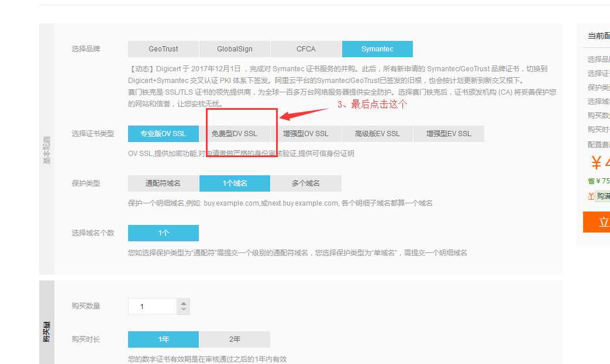The width and height of the screenshot is (610, 364).
Task: Select 多个域名 protection type
Action: (x=306, y=183)
